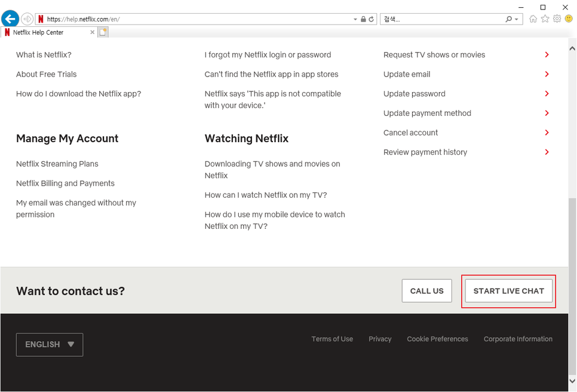577x392 pixels.
Task: Maximize the browser window
Action: click(x=543, y=7)
